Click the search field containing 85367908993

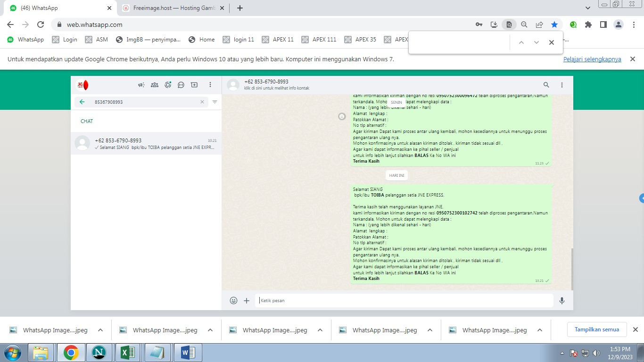click(x=140, y=102)
